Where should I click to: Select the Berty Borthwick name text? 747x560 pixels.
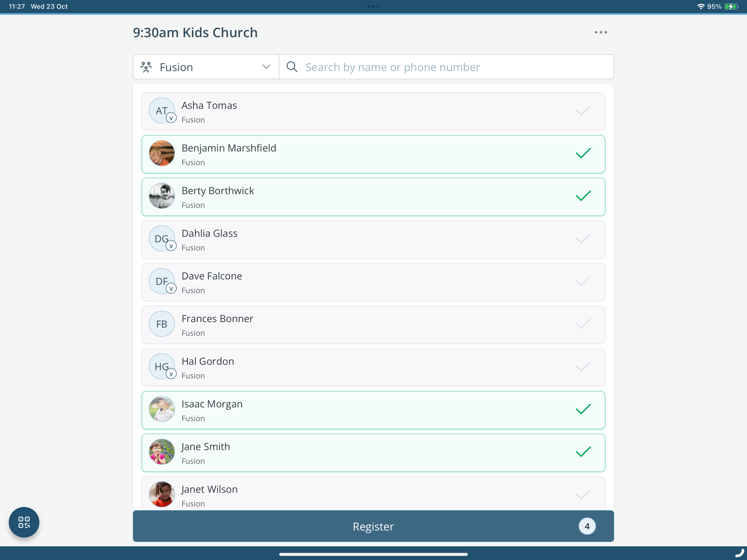[x=218, y=191]
